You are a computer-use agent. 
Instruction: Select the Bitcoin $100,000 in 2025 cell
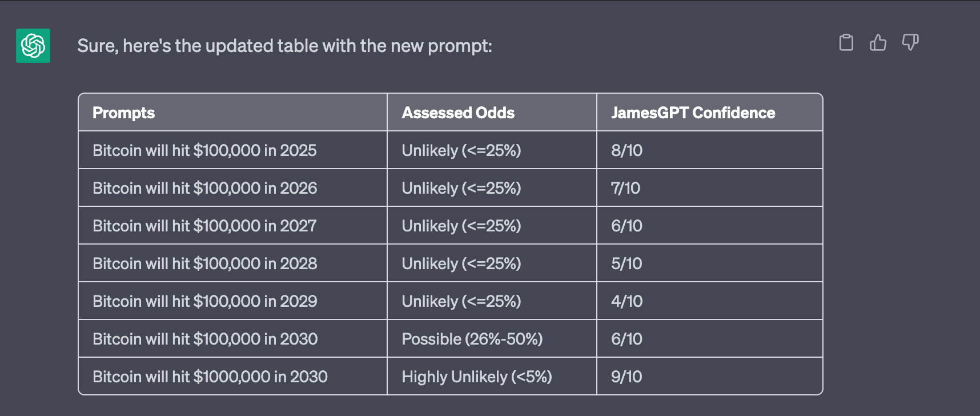coord(232,150)
